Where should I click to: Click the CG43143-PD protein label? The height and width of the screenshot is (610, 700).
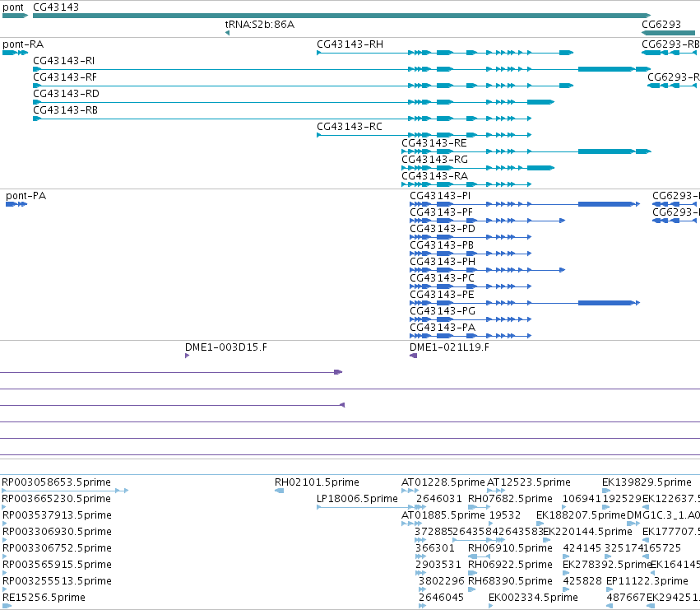coord(443,229)
